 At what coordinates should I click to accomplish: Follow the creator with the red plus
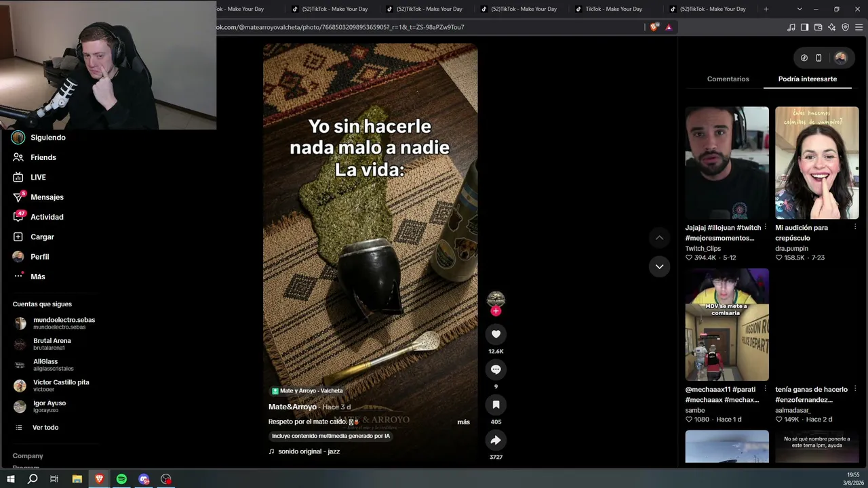coord(496,311)
